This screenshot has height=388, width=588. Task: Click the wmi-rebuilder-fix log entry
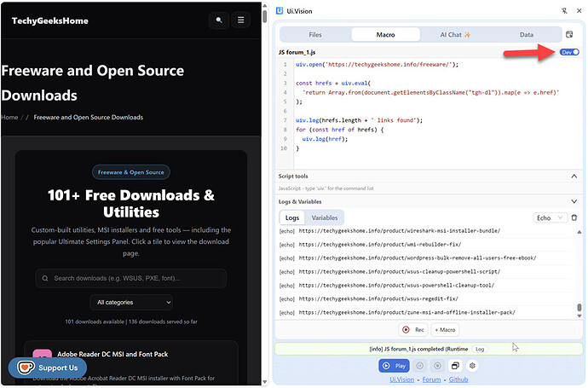click(x=380, y=245)
